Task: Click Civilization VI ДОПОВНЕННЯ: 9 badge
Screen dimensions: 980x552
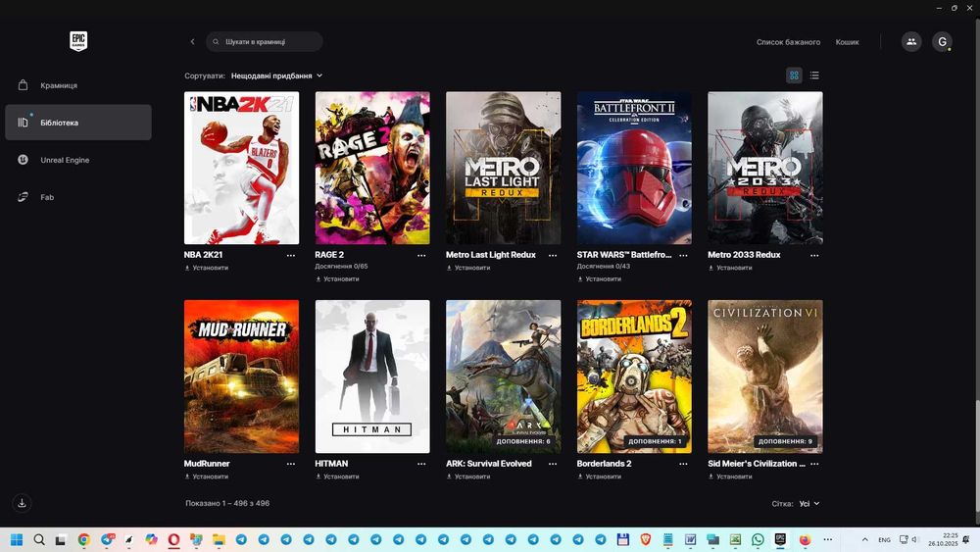Action: [785, 441]
